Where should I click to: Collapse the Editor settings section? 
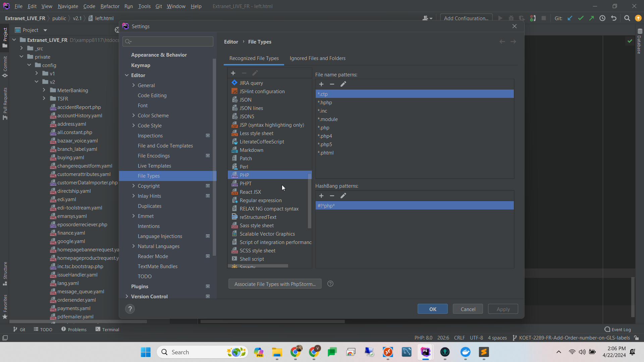[127, 75]
